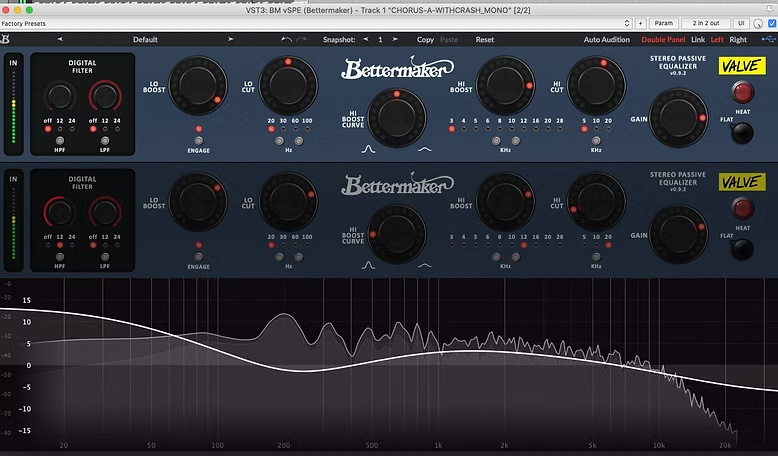Image resolution: width=778 pixels, height=456 pixels.
Task: Click narrow bell curve icon in bottom panel
Action: click(x=368, y=265)
